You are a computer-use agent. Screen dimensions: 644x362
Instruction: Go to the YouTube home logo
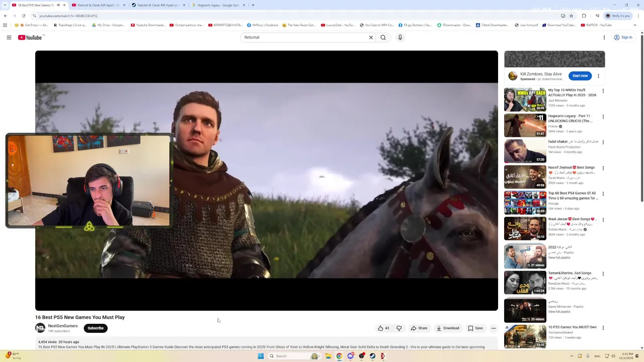(30, 37)
